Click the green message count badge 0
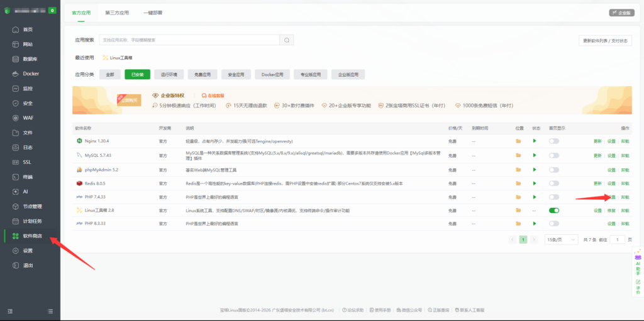This screenshot has width=644, height=321. 52,11
